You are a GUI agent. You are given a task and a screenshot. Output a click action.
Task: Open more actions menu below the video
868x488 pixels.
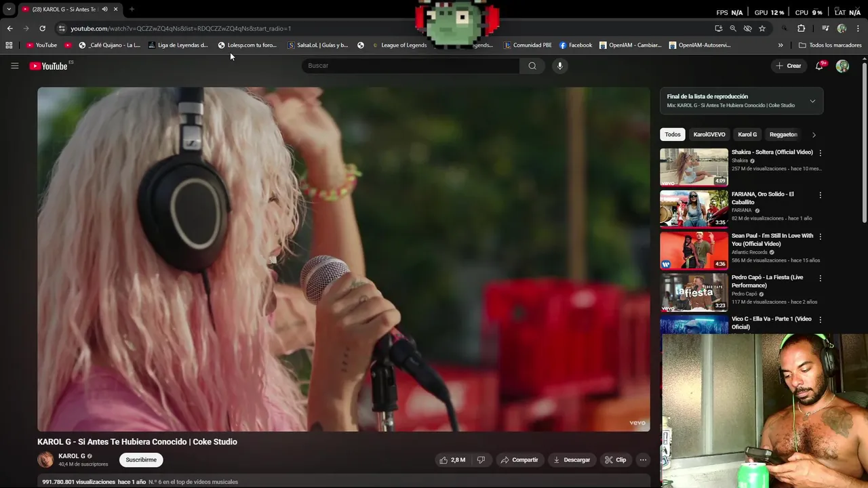coord(643,460)
